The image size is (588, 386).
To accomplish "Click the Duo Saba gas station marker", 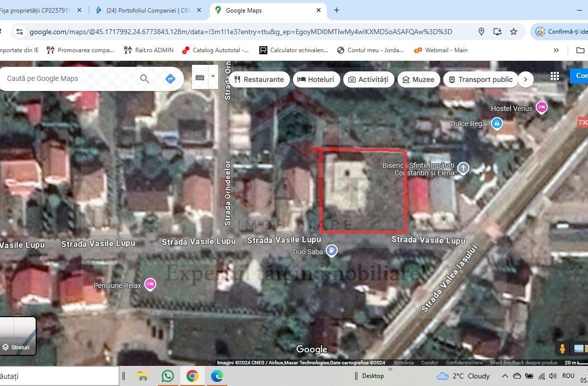I will (x=331, y=250).
